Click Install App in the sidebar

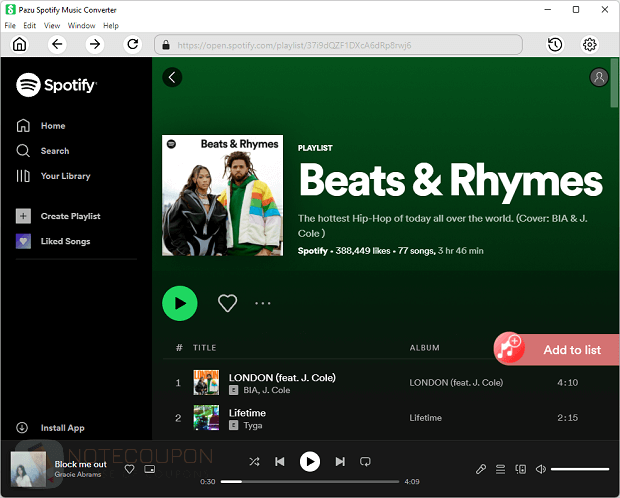[50, 428]
